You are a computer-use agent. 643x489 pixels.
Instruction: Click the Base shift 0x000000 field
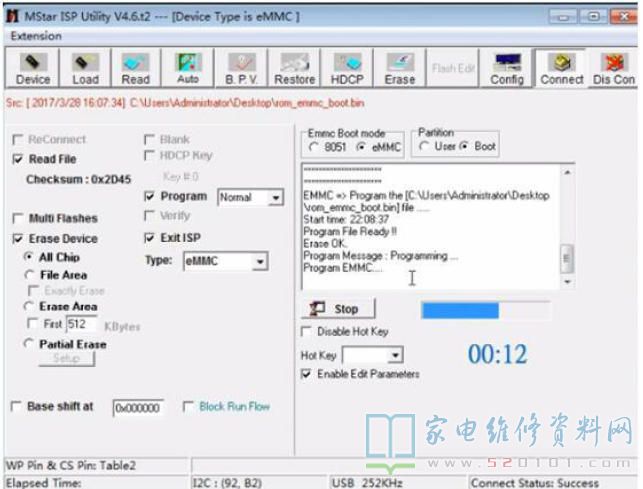tap(138, 408)
